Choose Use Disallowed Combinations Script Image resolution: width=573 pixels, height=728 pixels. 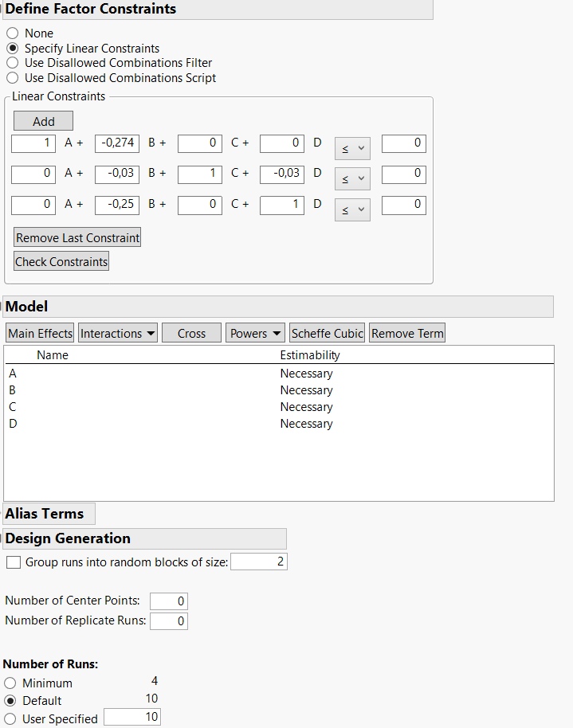pyautogui.click(x=12, y=78)
